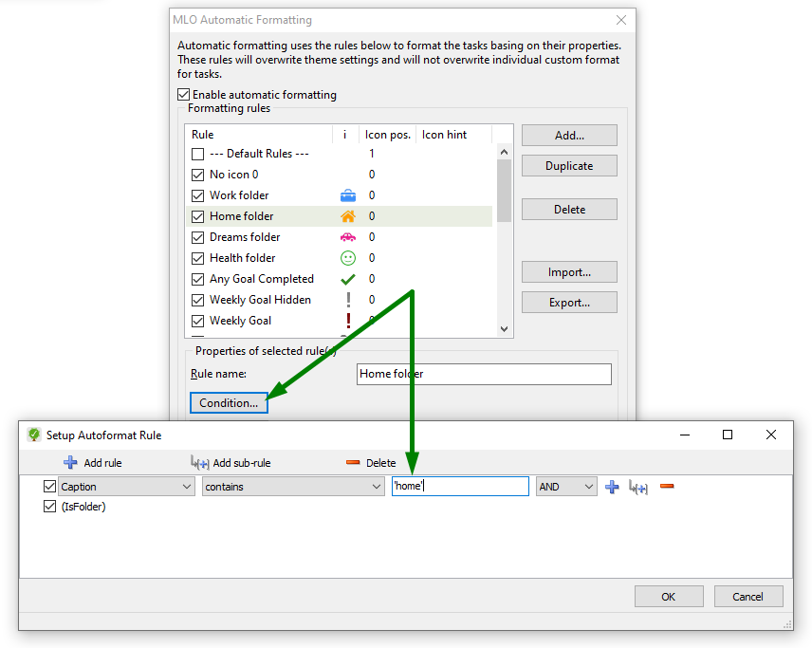The width and height of the screenshot is (812, 648).
Task: Uncheck the Dreams folder rule checkbox
Action: [198, 237]
